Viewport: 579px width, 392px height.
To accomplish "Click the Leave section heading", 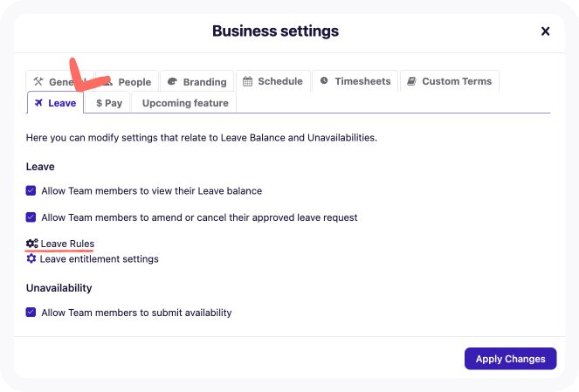I will 40,167.
